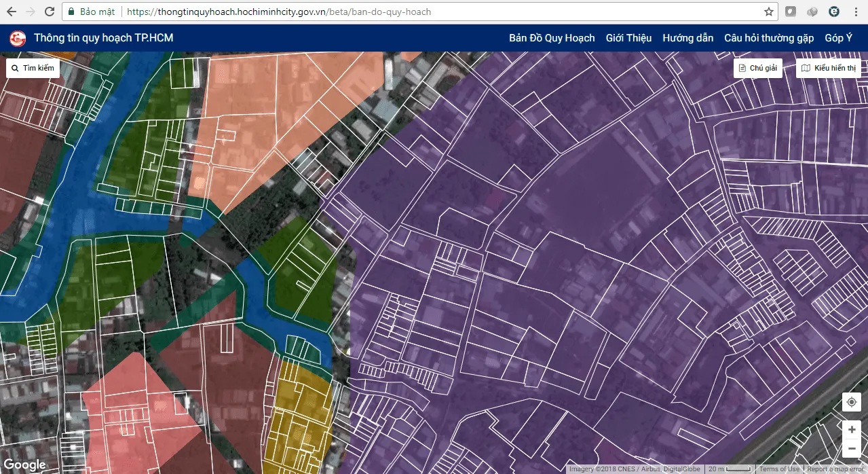Open the Giới Thiệu page
Viewport: 868px width, 474px height.
point(628,38)
